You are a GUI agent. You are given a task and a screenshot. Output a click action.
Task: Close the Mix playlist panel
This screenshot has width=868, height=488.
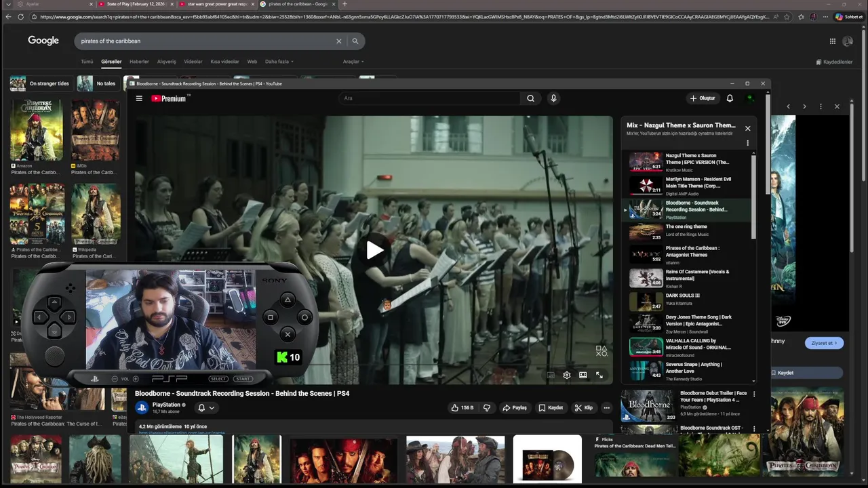(748, 128)
